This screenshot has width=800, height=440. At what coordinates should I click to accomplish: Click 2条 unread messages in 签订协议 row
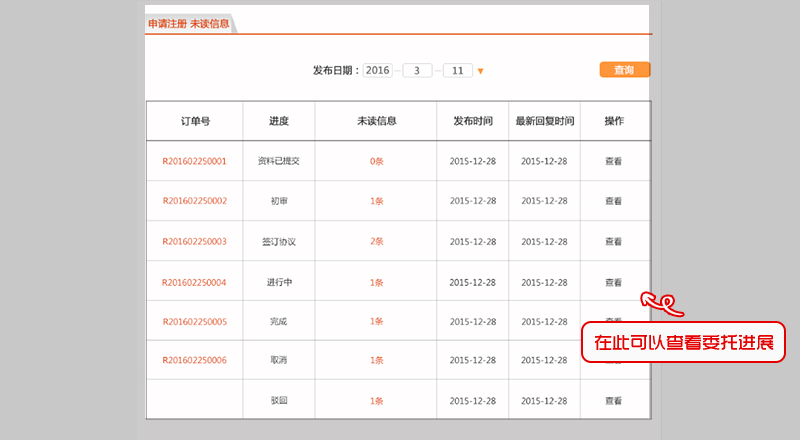tap(376, 241)
